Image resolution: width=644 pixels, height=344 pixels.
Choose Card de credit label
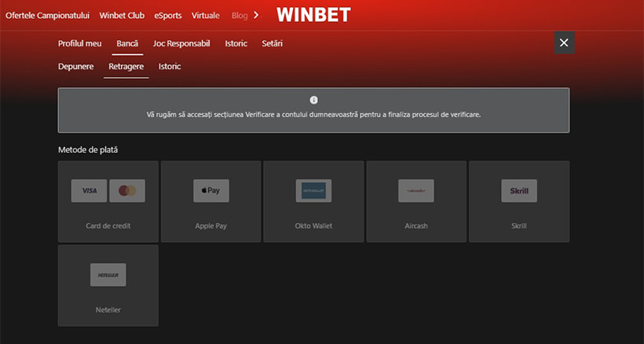(108, 225)
